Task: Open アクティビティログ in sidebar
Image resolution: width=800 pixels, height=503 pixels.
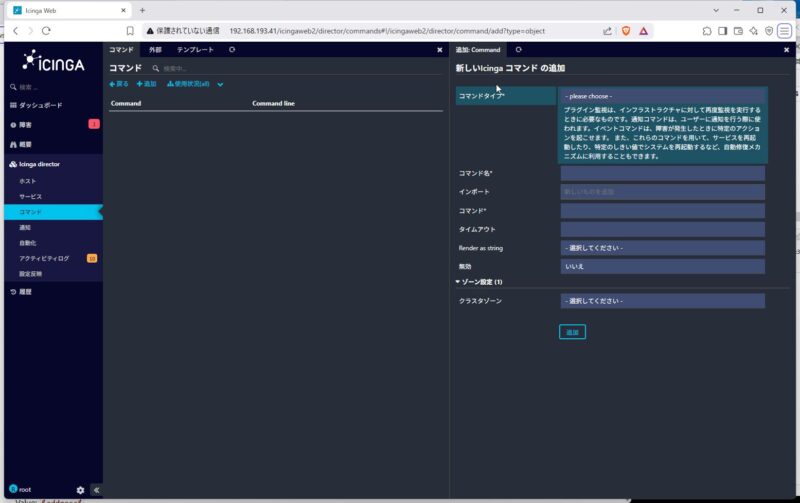Action: click(44, 259)
